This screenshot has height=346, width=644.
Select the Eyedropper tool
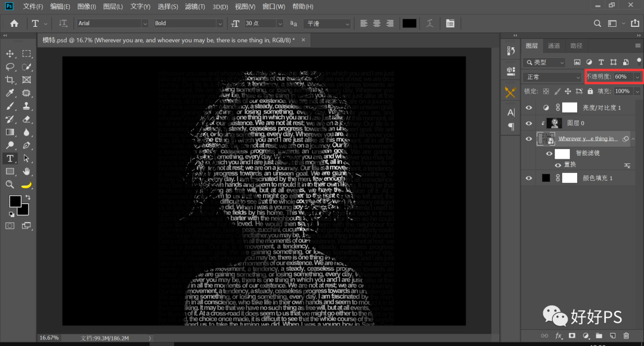[x=10, y=93]
